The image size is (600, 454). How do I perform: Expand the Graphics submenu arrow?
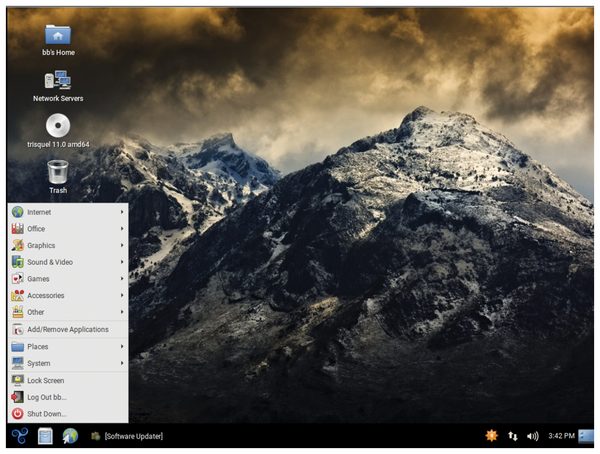tap(122, 245)
